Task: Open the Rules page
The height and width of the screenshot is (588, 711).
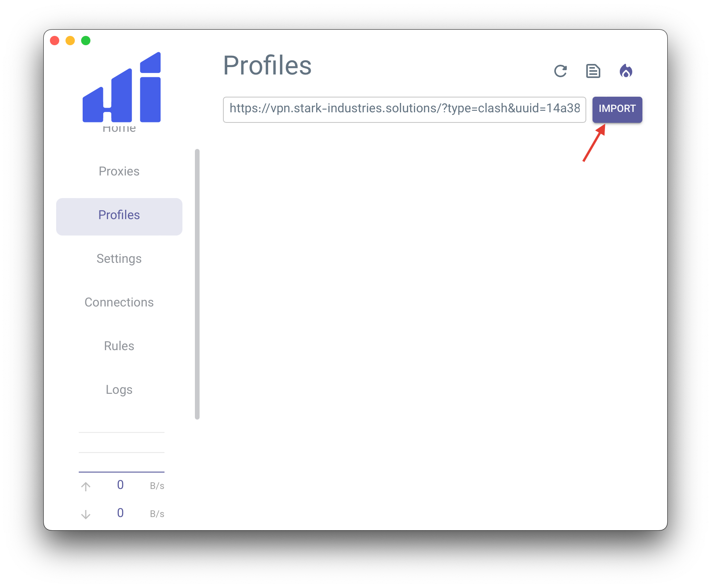Action: point(119,346)
